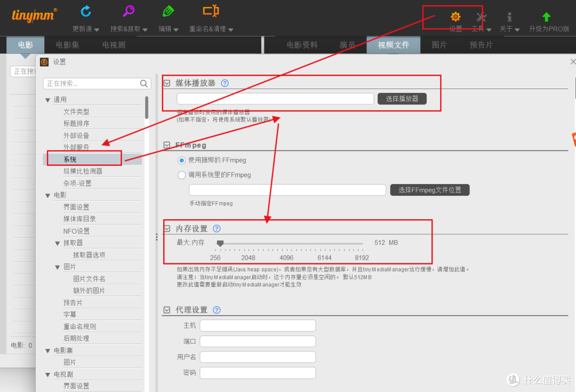Click the 更新源 refresh icon
Viewport: 576px width, 392px height.
click(85, 11)
